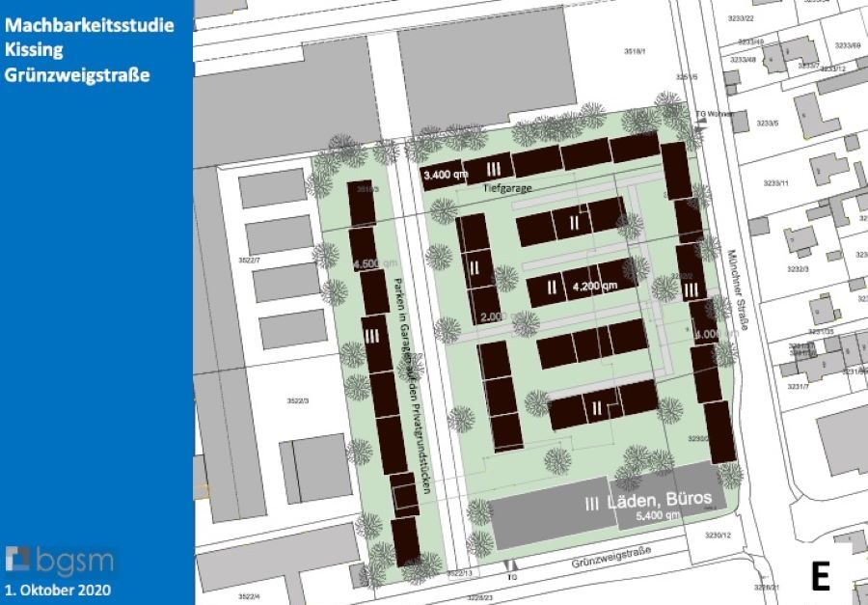This screenshot has height=605, width=868.
Task: Click the "4.200 qm" area label
Action: (595, 287)
